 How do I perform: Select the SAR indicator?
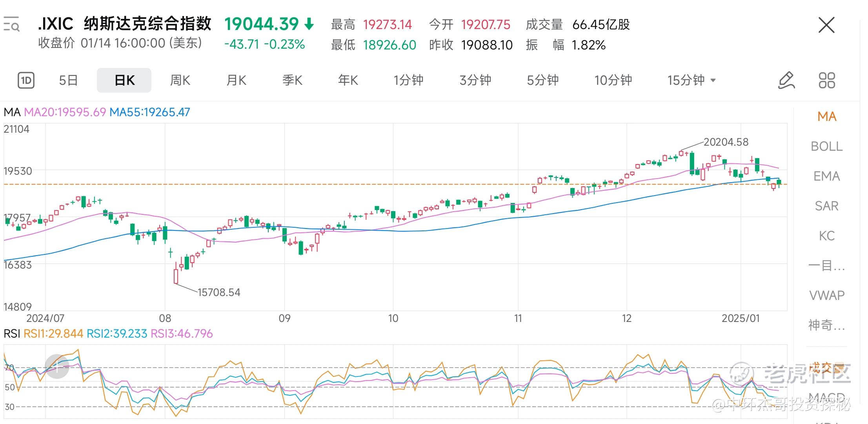(827, 206)
